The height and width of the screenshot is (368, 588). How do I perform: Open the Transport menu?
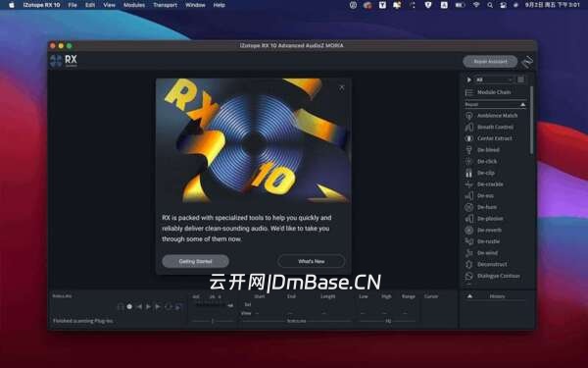coord(165,5)
